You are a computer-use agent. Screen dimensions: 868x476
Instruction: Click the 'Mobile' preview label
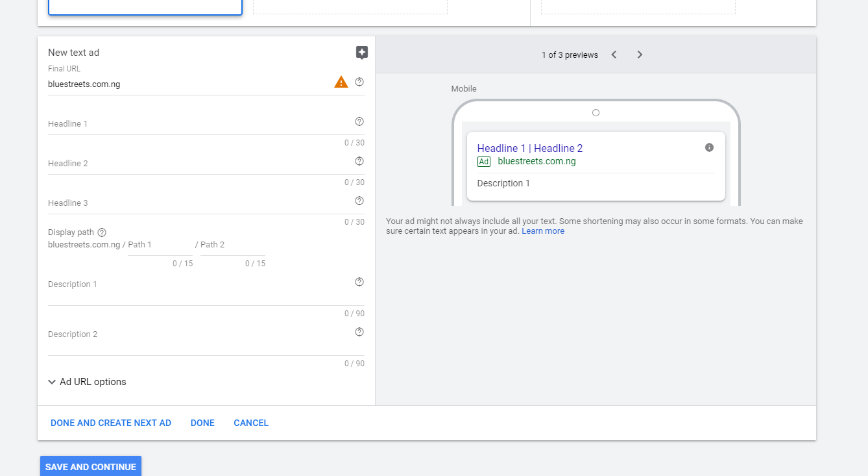tap(464, 89)
